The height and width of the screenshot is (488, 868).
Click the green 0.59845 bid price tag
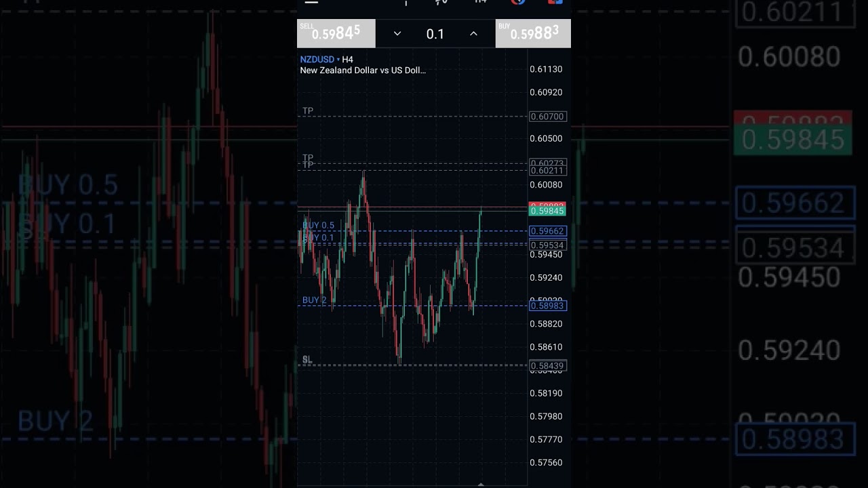click(547, 211)
